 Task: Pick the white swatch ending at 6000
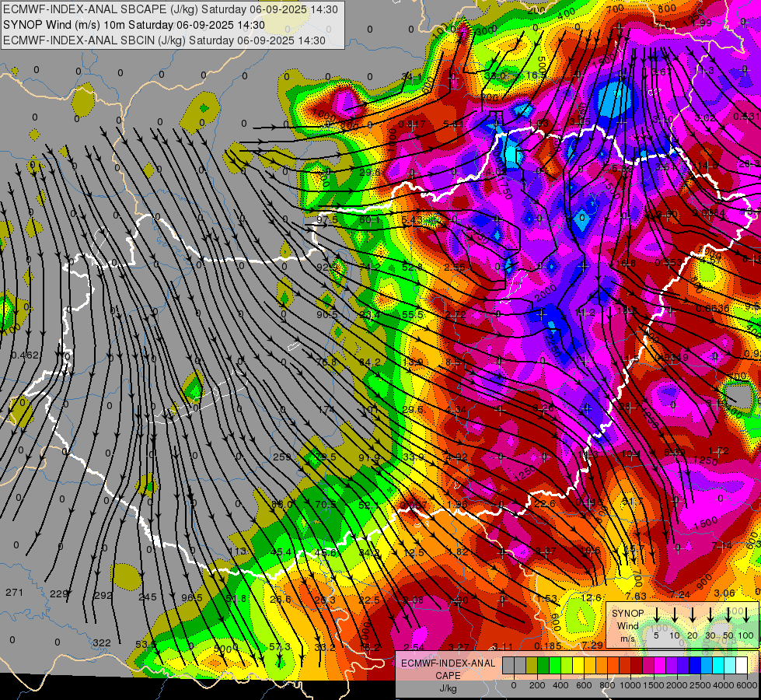click(x=742, y=665)
